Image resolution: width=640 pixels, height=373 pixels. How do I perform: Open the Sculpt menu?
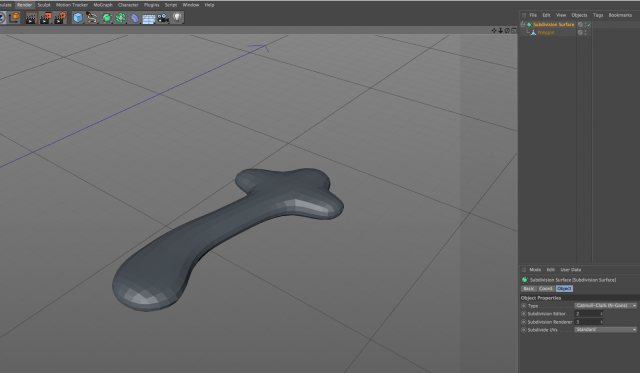[44, 5]
